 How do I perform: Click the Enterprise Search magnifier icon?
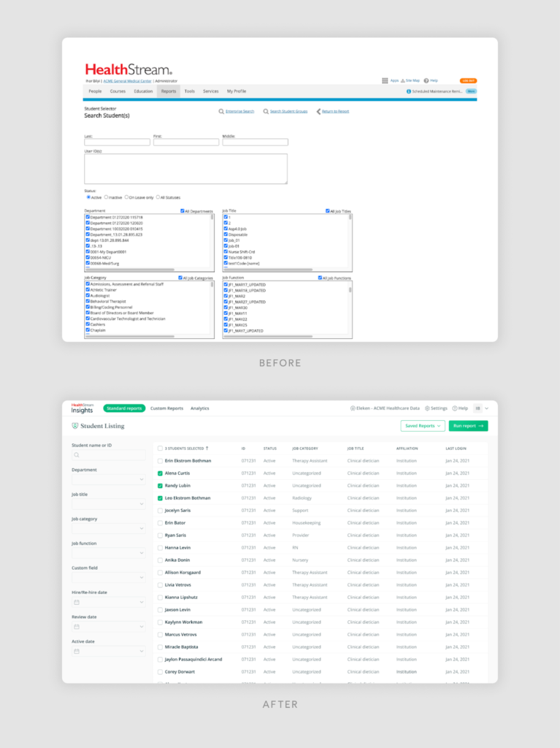click(x=221, y=111)
